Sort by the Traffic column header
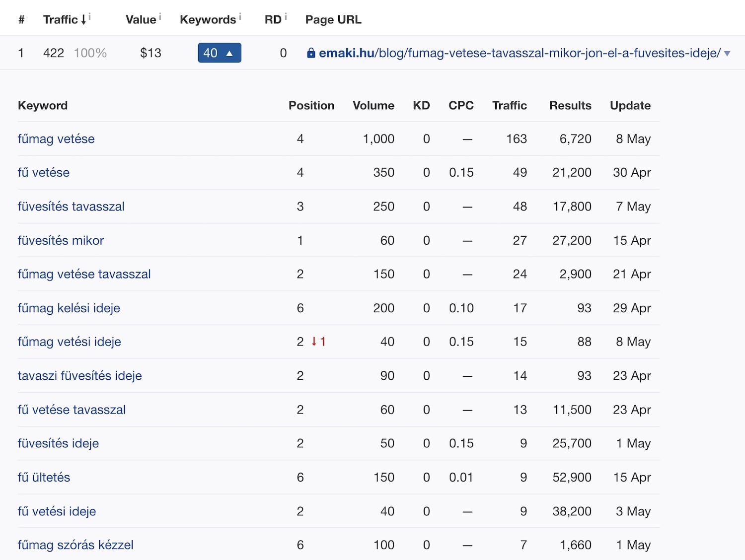745x560 pixels. click(65, 20)
